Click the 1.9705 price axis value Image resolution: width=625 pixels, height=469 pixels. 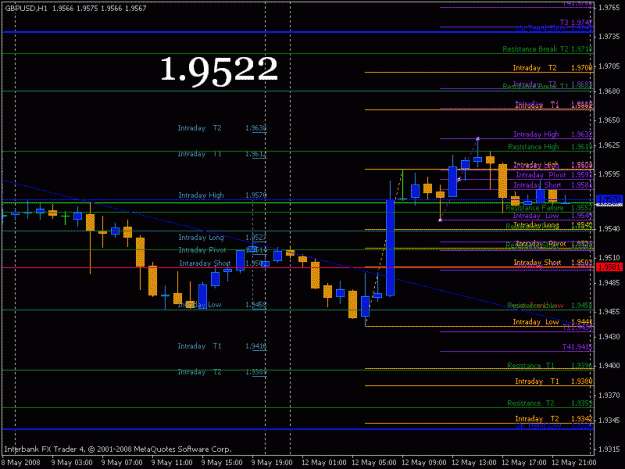tap(609, 66)
